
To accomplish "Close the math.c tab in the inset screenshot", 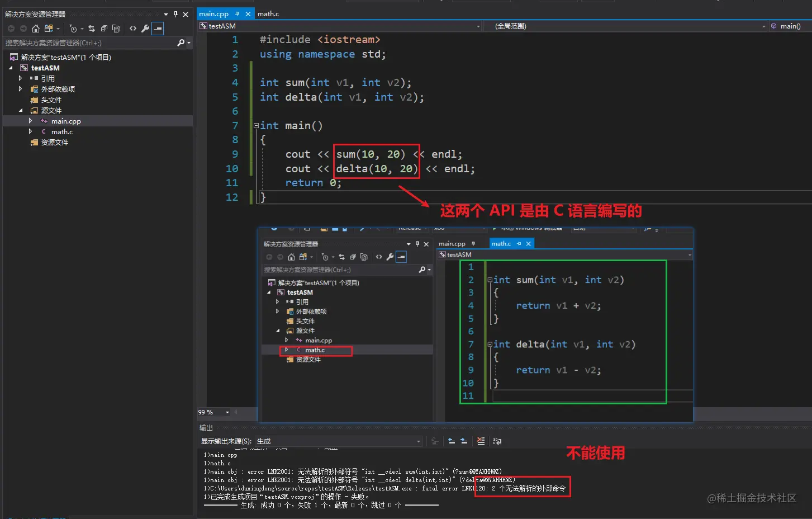I will click(528, 244).
